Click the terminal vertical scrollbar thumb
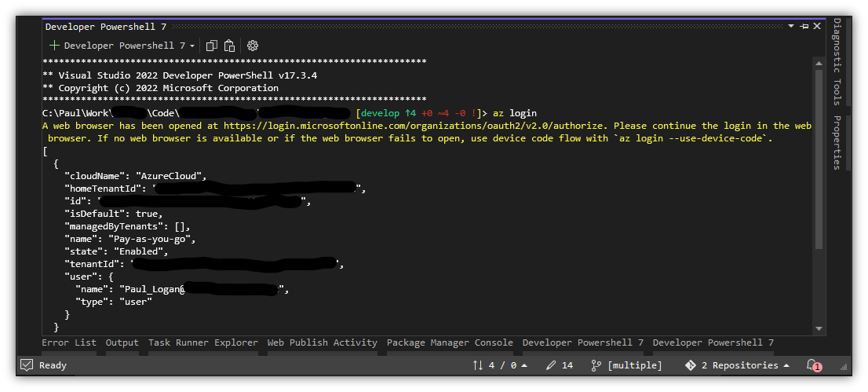The width and height of the screenshot is (868, 392). (x=819, y=159)
